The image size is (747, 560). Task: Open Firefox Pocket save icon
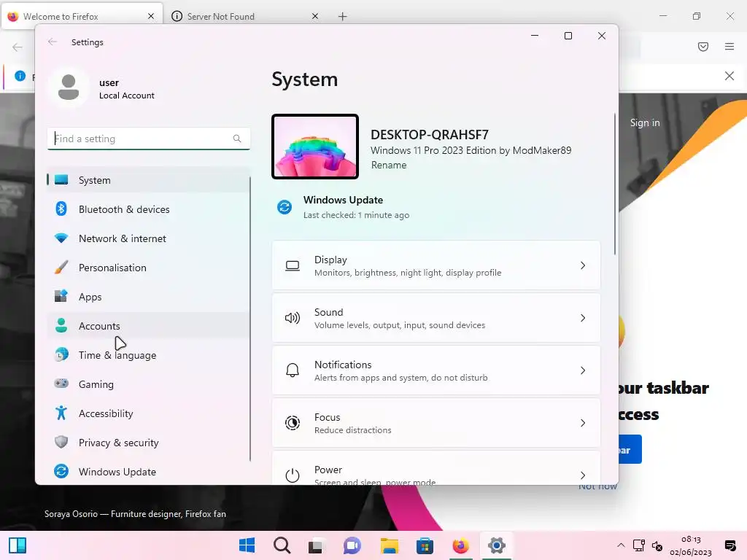(703, 47)
